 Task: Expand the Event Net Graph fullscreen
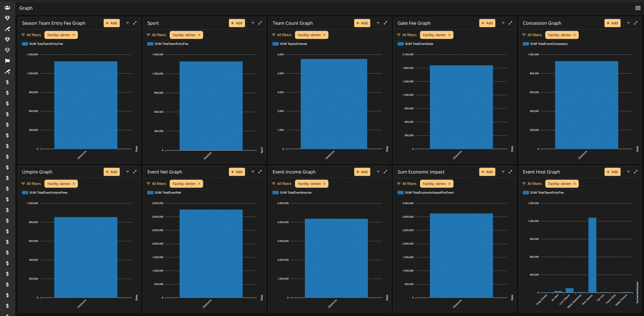click(x=260, y=172)
